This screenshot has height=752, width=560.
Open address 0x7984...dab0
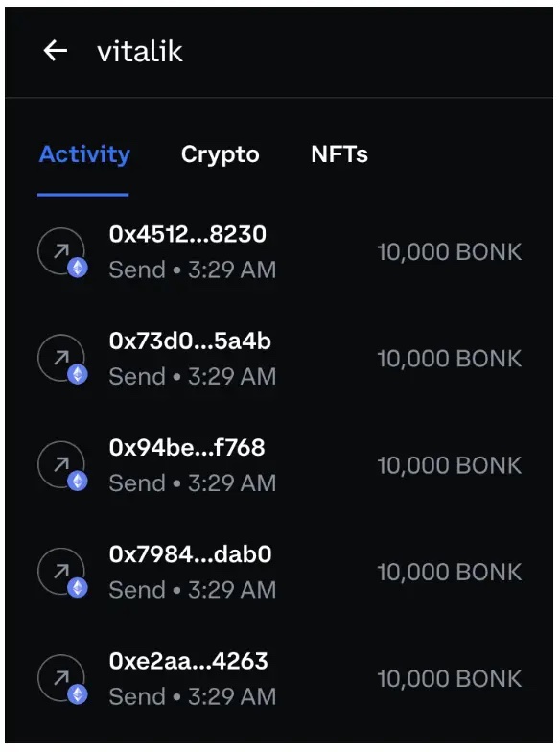(190, 554)
